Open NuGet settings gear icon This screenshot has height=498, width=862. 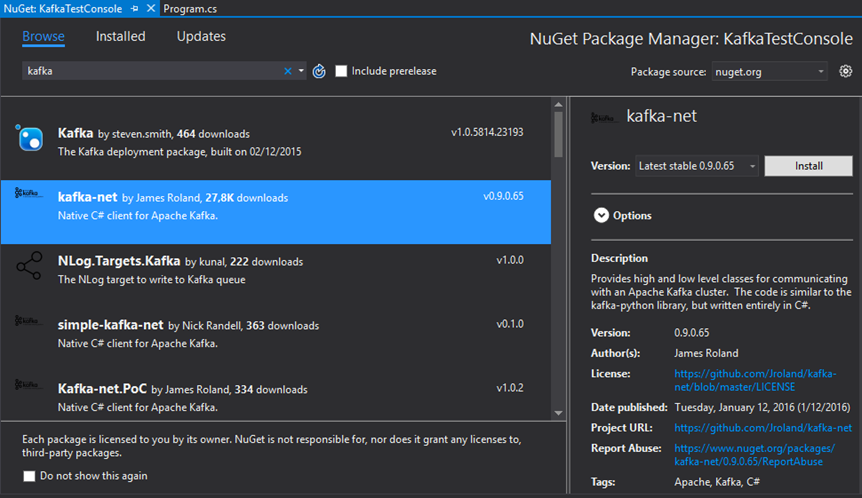coord(846,71)
